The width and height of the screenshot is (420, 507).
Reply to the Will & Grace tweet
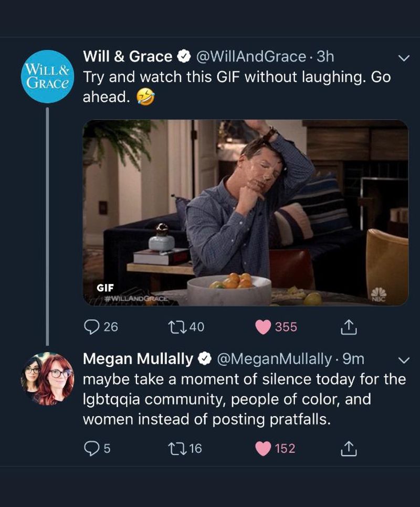tap(91, 327)
